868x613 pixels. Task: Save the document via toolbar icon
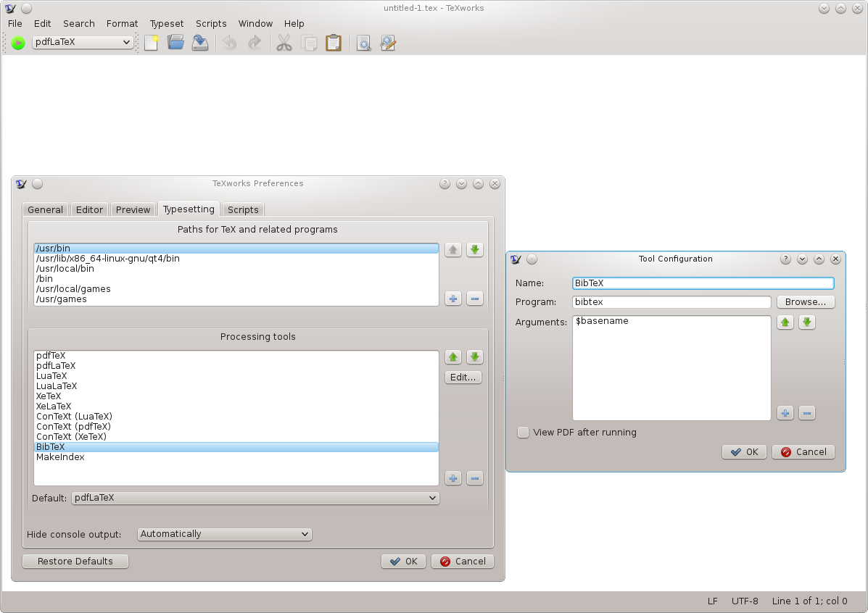200,43
